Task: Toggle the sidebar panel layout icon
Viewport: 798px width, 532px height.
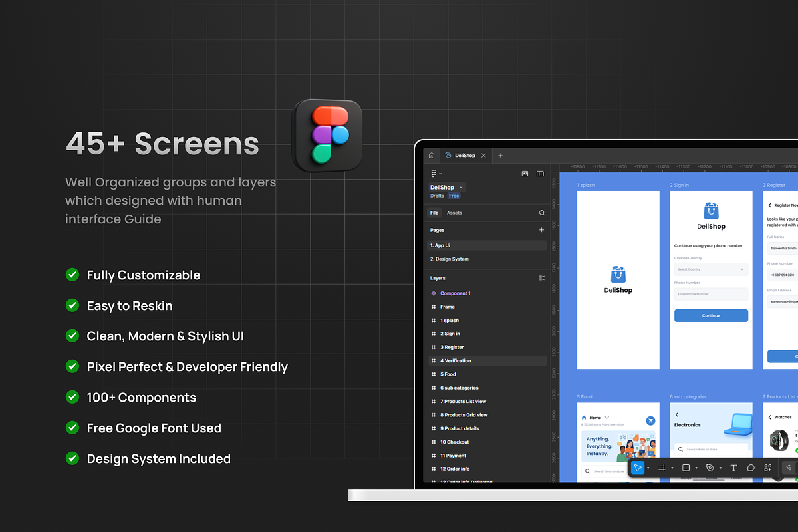Action: pyautogui.click(x=540, y=174)
